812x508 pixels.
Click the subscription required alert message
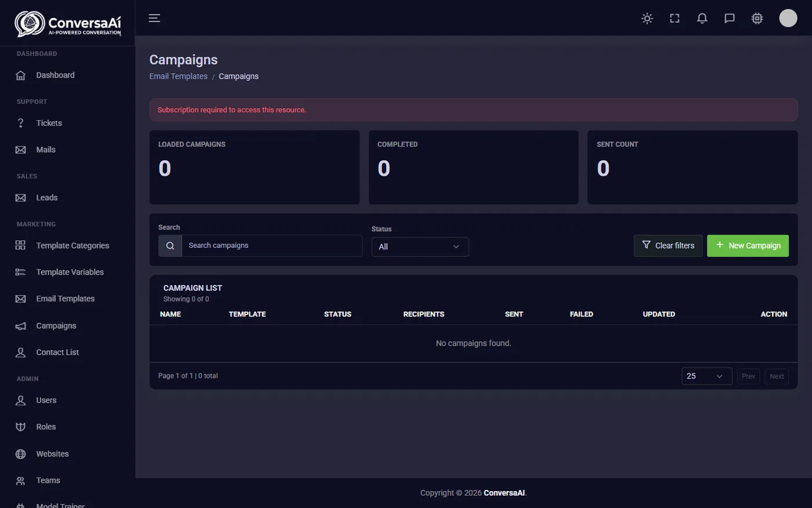(473, 110)
